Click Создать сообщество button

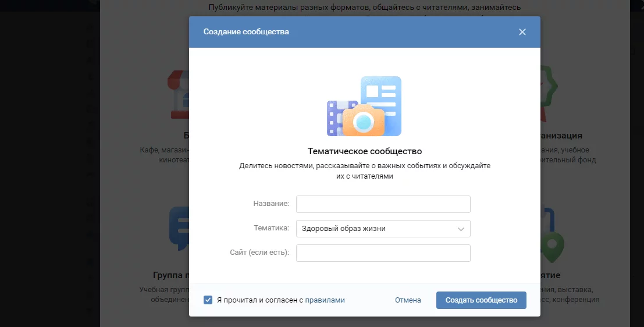coord(481,300)
